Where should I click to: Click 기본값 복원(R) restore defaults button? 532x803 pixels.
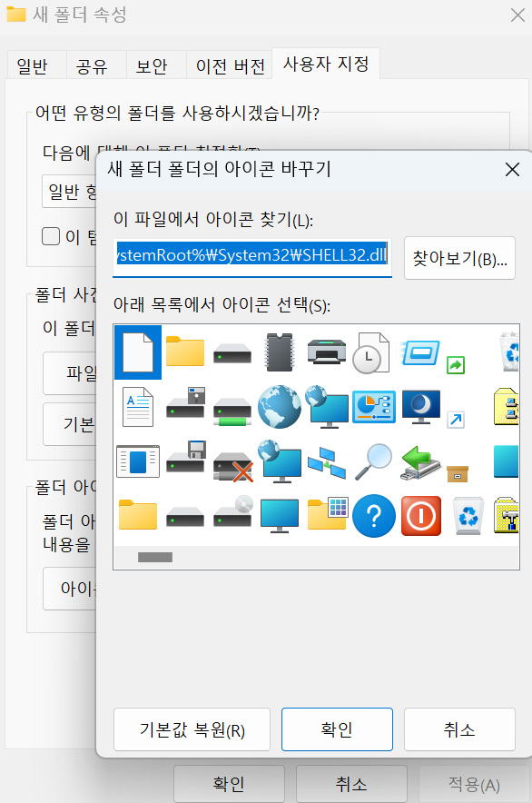192,729
